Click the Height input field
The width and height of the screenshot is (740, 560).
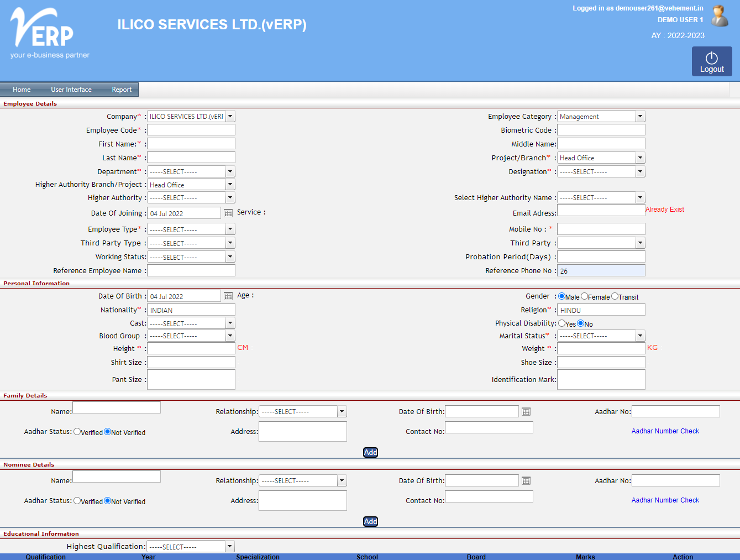[191, 348]
